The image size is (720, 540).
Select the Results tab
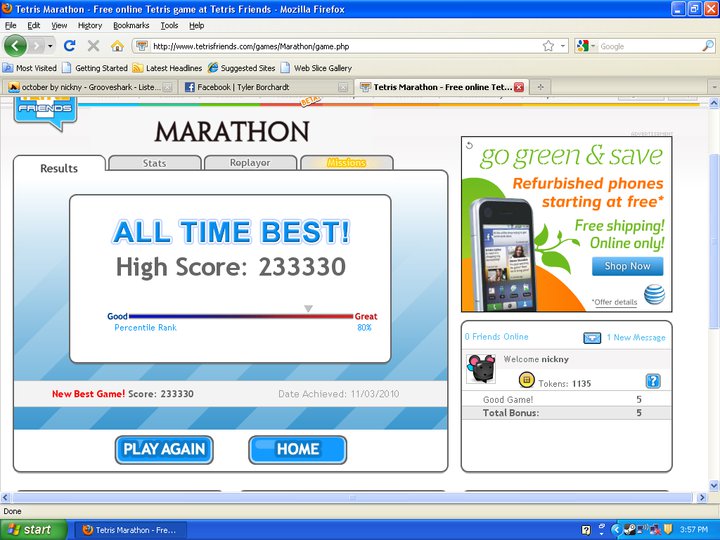(x=59, y=168)
